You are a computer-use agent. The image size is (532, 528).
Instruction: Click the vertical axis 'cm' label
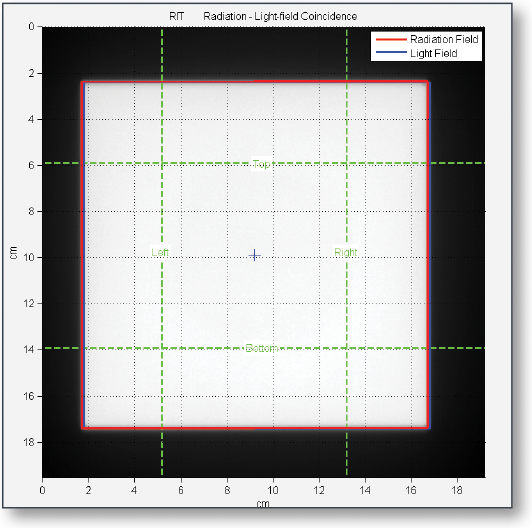(13, 253)
